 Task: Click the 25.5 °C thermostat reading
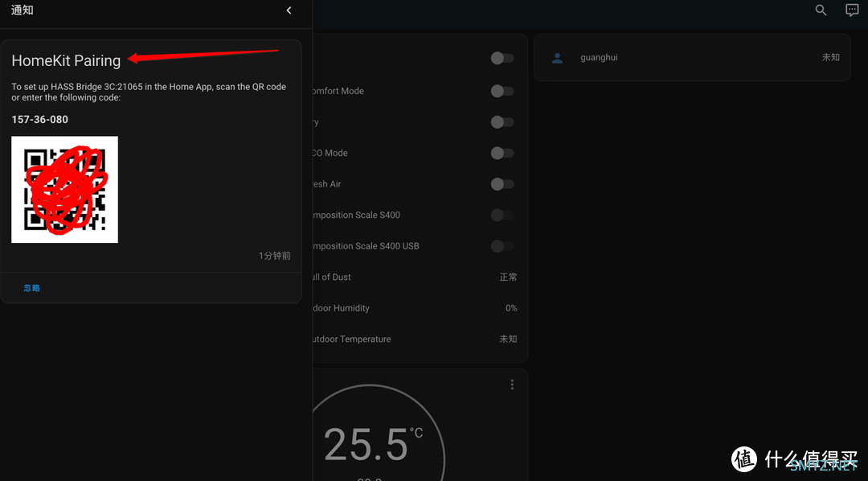pos(373,445)
